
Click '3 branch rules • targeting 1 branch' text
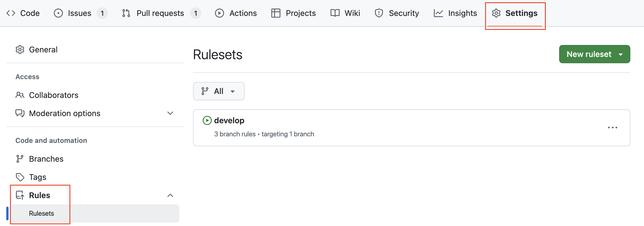coord(264,134)
